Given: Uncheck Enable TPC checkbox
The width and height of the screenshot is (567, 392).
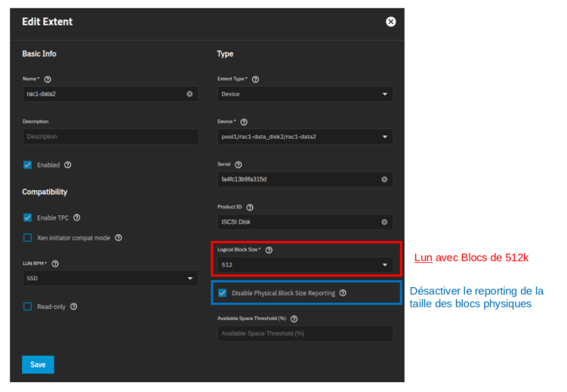Looking at the screenshot, I should (28, 218).
